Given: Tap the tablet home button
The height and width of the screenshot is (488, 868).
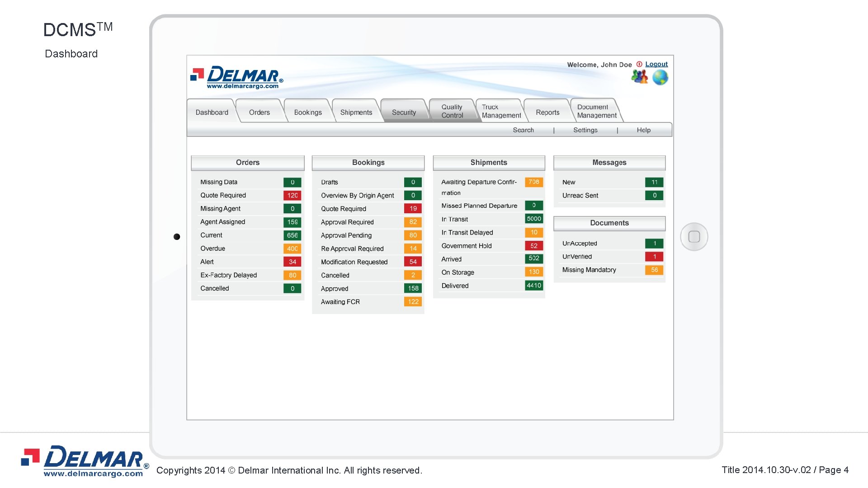Looking at the screenshot, I should pyautogui.click(x=694, y=236).
